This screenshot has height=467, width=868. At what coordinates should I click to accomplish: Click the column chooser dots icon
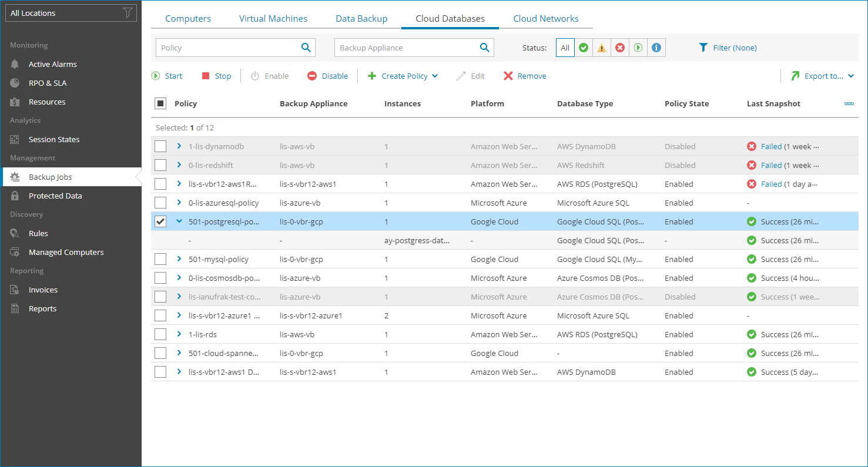click(x=849, y=103)
